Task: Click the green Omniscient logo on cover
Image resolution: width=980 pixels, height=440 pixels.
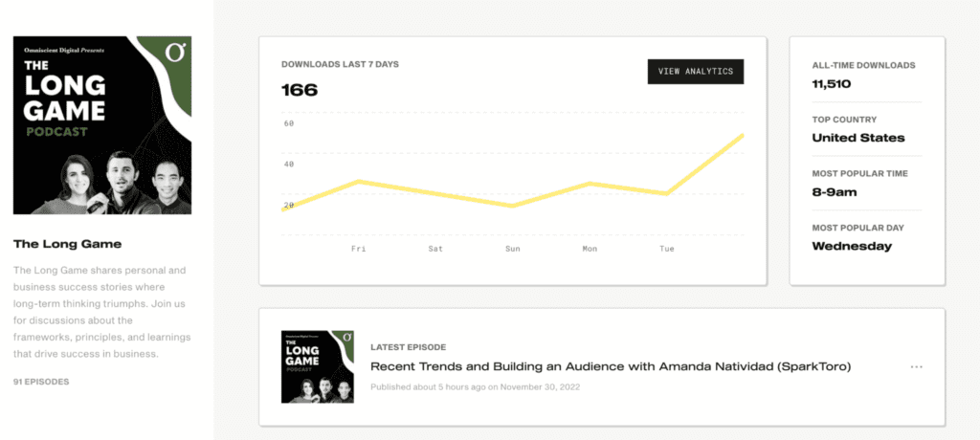Action: point(176,52)
